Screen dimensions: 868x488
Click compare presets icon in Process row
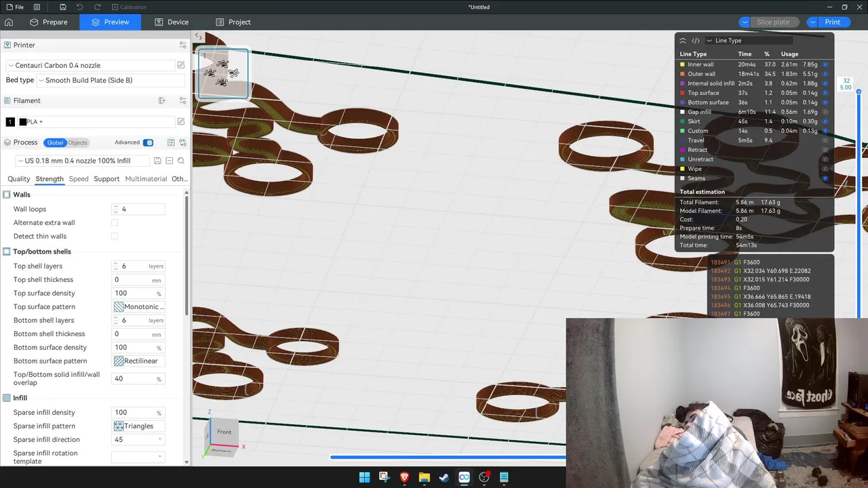[182, 142]
